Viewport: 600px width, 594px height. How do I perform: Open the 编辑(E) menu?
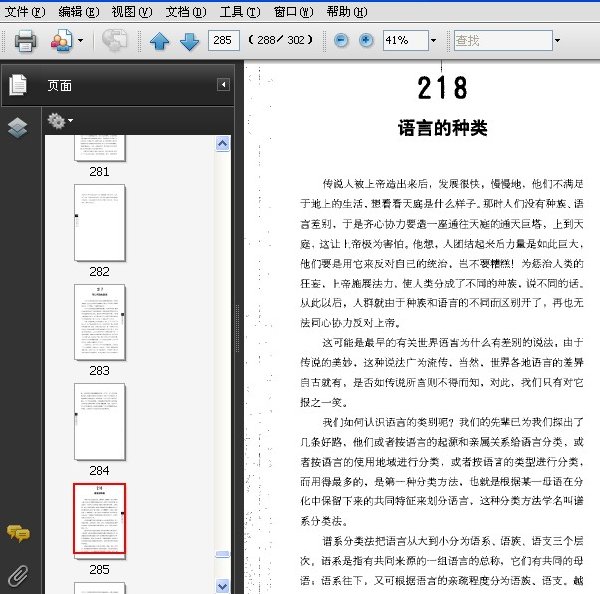click(x=78, y=12)
